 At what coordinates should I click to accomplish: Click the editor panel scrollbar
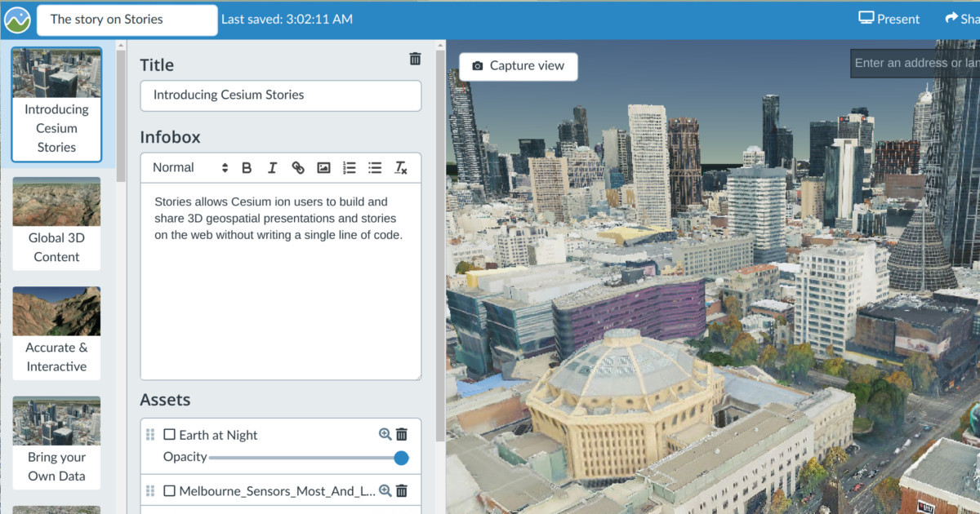click(x=440, y=245)
